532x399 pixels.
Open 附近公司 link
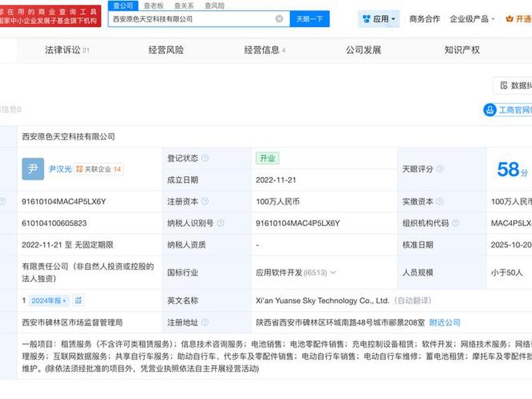pos(445,323)
